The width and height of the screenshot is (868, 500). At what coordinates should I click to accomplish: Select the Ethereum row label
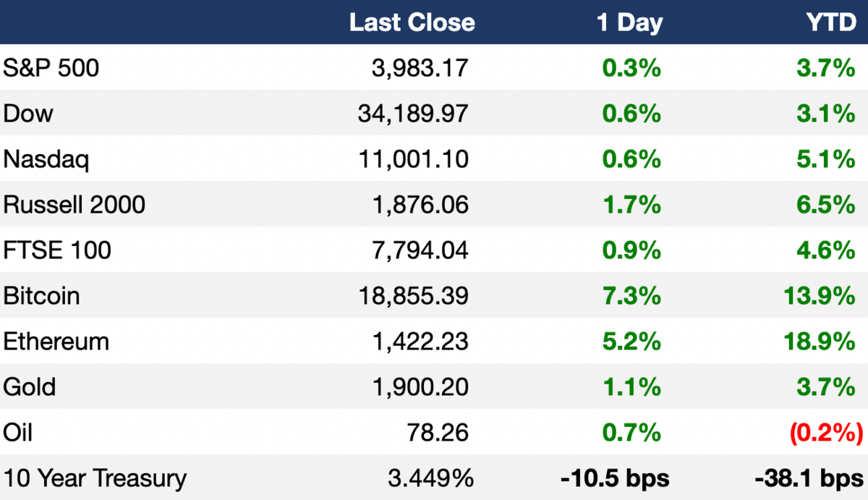click(56, 342)
